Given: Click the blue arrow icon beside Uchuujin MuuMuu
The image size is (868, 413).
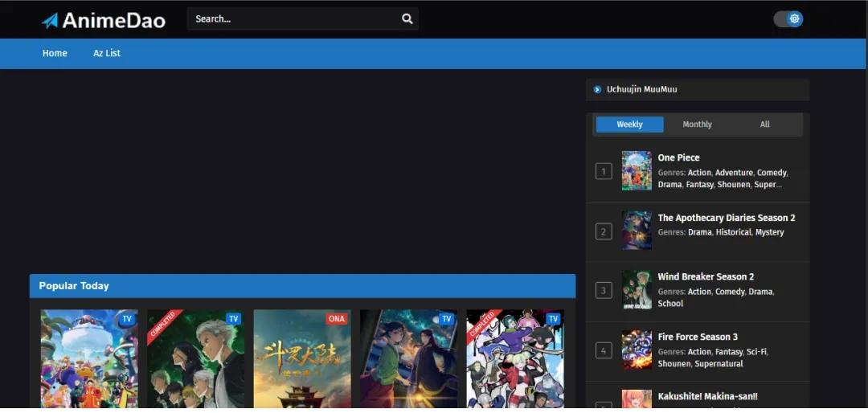Looking at the screenshot, I should pyautogui.click(x=597, y=89).
